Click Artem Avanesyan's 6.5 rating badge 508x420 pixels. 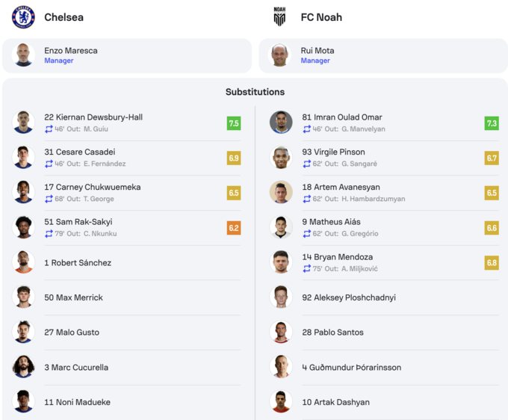[492, 193]
